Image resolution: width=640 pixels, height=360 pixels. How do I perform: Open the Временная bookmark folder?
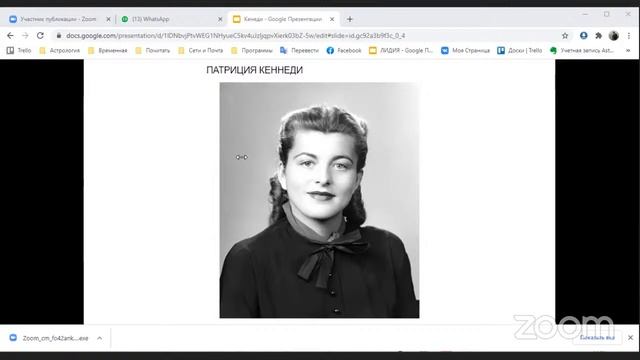[108, 51]
